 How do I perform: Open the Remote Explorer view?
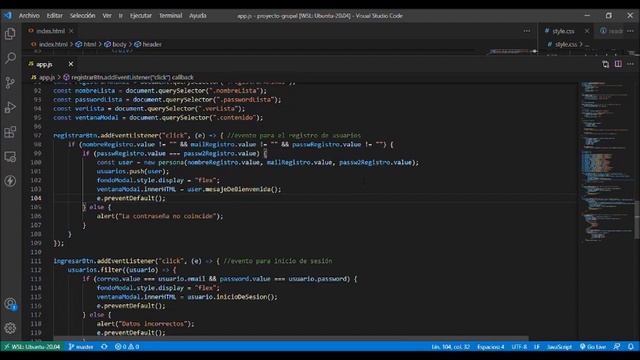[10, 156]
